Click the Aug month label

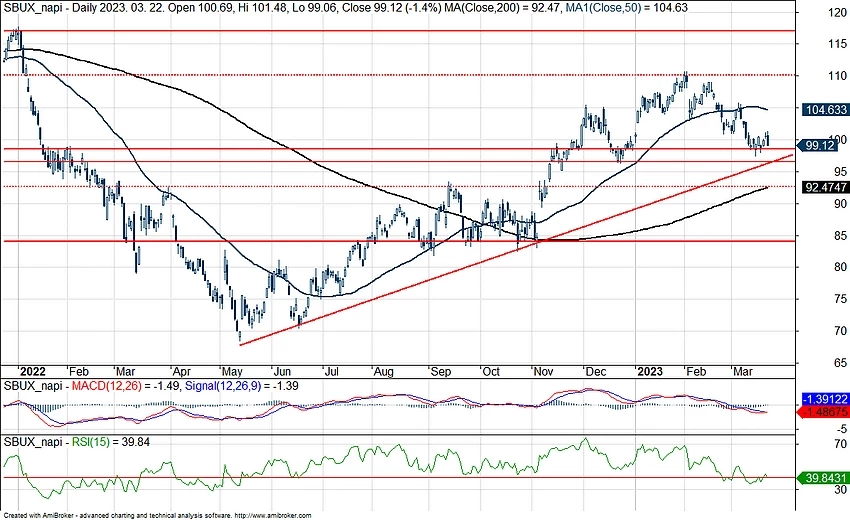point(384,372)
